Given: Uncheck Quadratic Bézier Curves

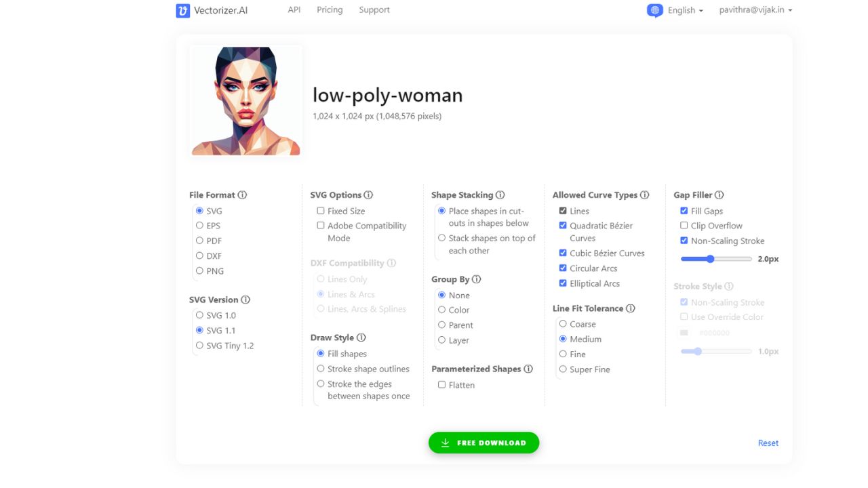Looking at the screenshot, I should point(563,226).
